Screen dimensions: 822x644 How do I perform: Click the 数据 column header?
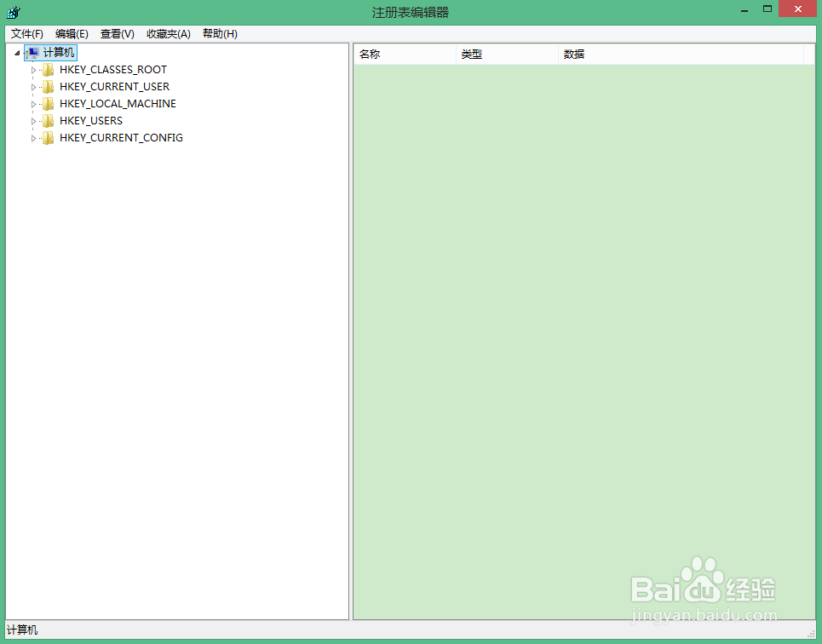tap(681, 54)
